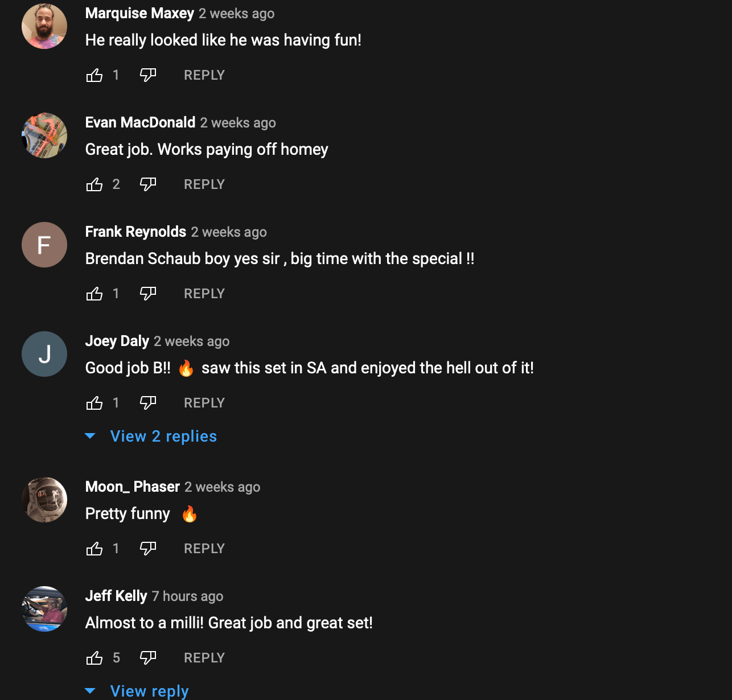The height and width of the screenshot is (700, 732).
Task: Click Moon_ Phaser's astronaut avatar
Action: (44, 500)
